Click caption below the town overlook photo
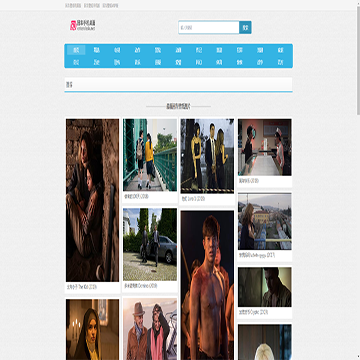This screenshot has width=360, height=360. pos(257,255)
